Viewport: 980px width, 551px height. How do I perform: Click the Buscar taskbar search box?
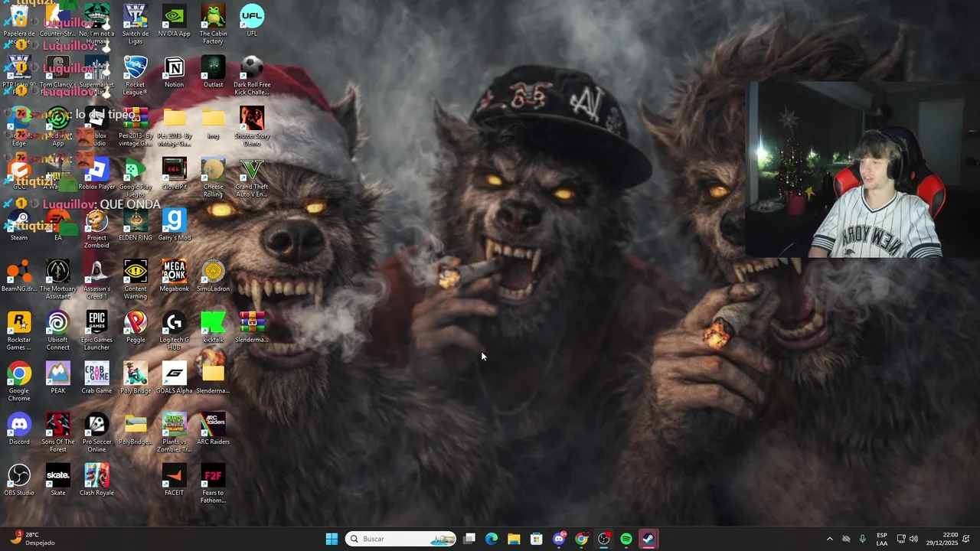400,539
